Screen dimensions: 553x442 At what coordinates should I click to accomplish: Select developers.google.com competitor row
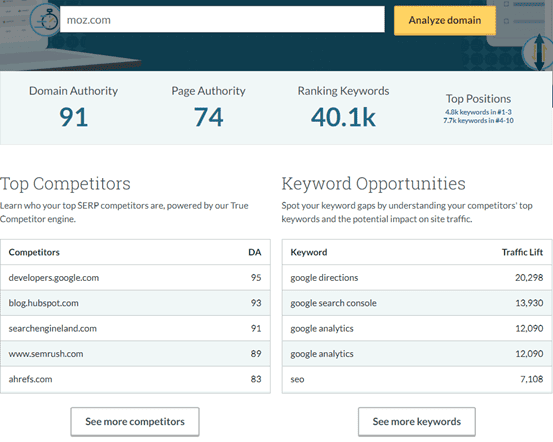[135, 278]
